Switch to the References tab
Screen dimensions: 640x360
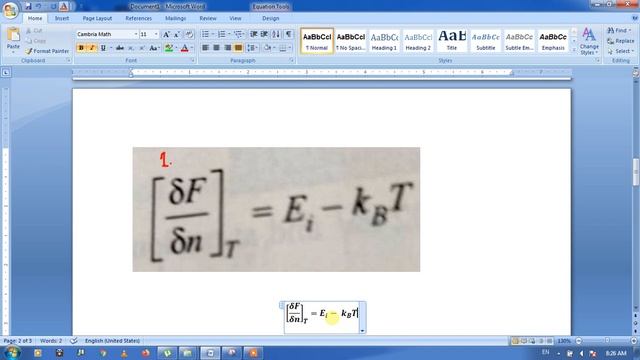pos(138,18)
